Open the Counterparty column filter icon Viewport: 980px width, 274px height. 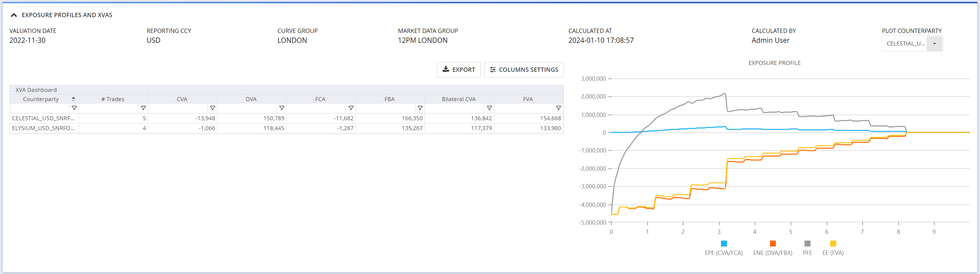point(74,108)
